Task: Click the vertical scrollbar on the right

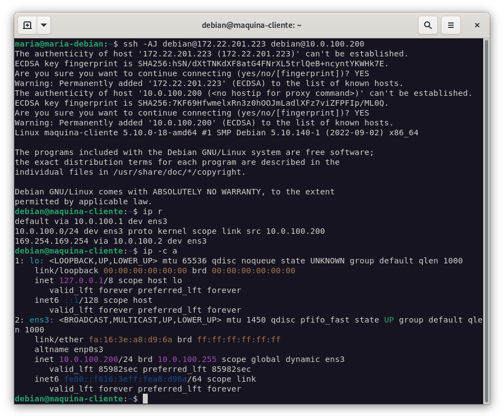Action: (x=486, y=219)
